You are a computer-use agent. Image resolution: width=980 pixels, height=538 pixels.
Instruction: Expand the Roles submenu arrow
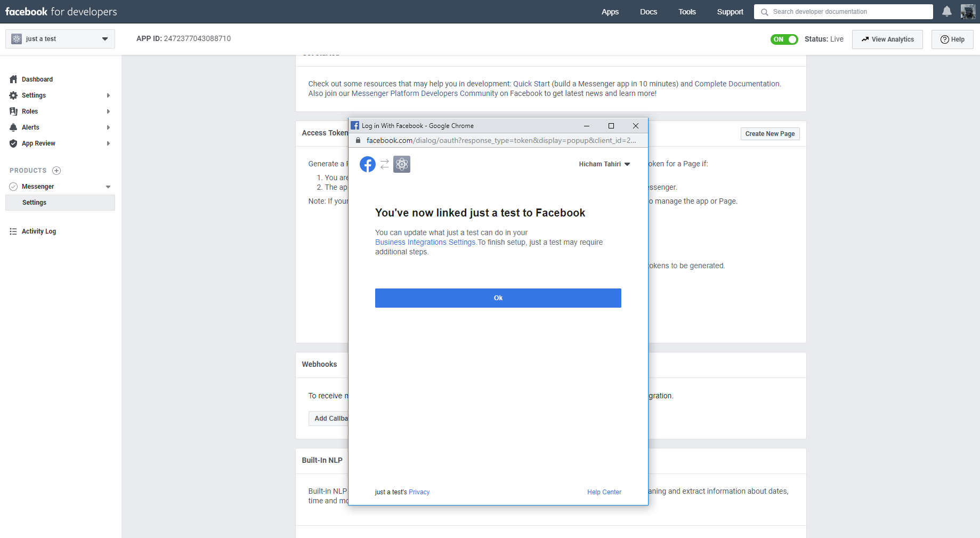[x=108, y=111]
